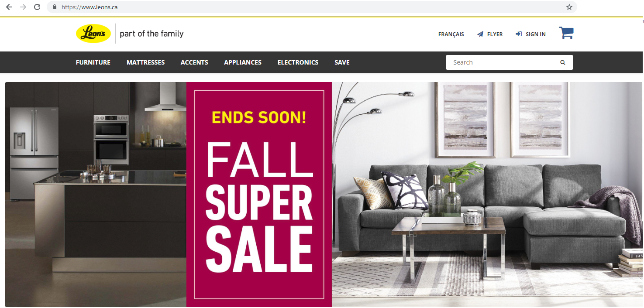Expand the Appliances category
The height and width of the screenshot is (308, 644).
tap(243, 62)
